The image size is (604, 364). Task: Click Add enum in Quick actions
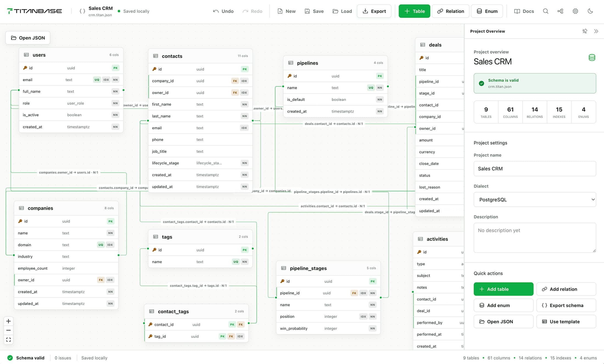point(504,305)
